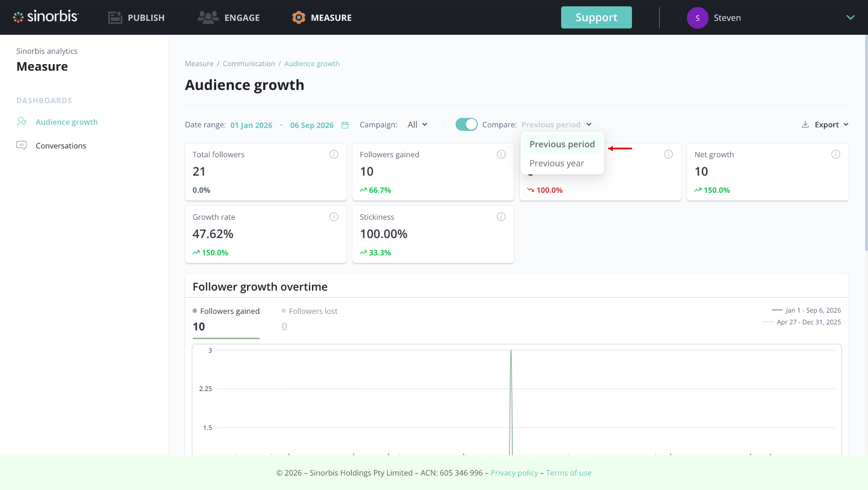Expand the user account chevron
This screenshot has height=490, width=868.
(850, 17)
